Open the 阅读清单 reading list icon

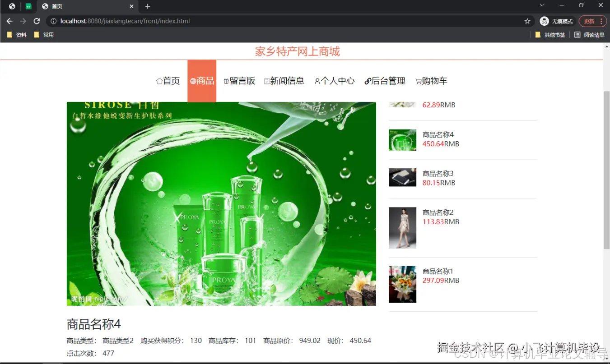click(578, 35)
